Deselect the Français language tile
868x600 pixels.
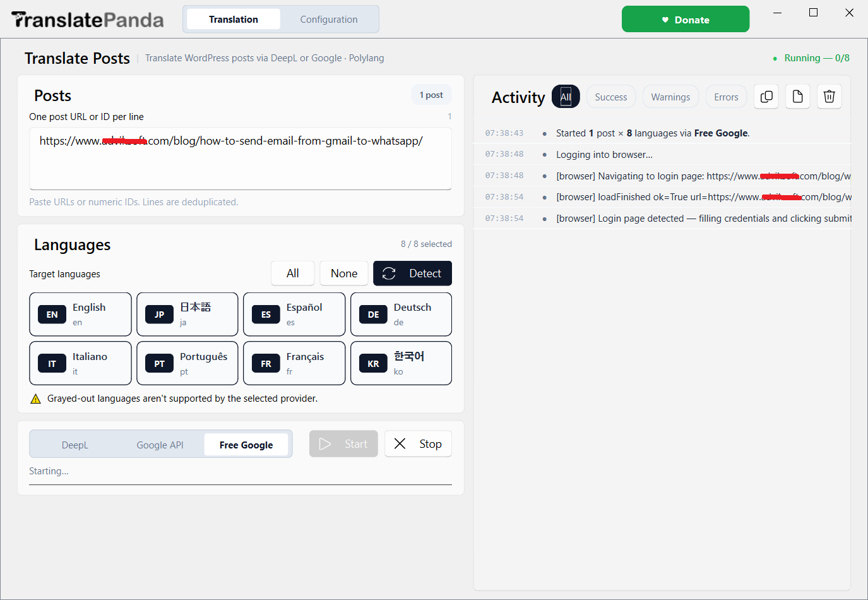(294, 363)
